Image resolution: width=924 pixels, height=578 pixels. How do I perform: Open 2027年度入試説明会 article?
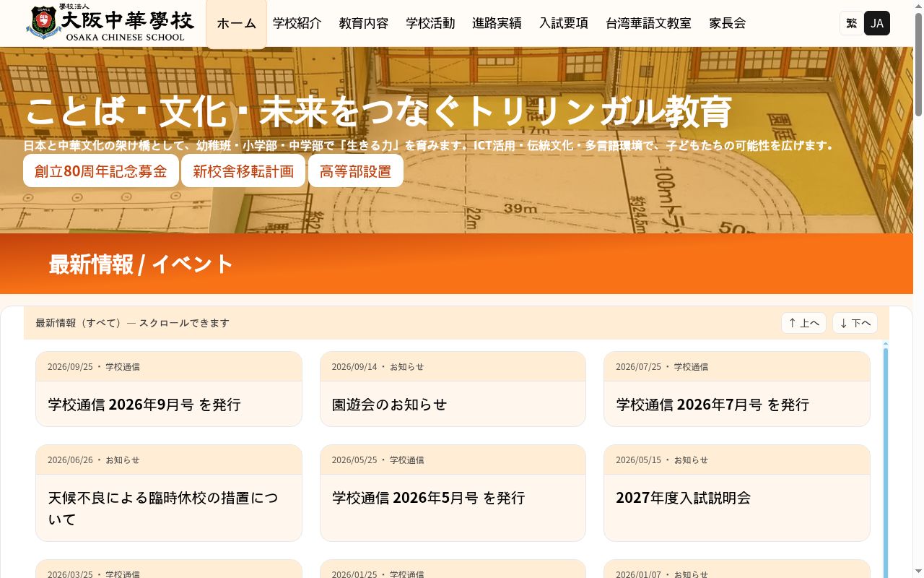click(737, 493)
